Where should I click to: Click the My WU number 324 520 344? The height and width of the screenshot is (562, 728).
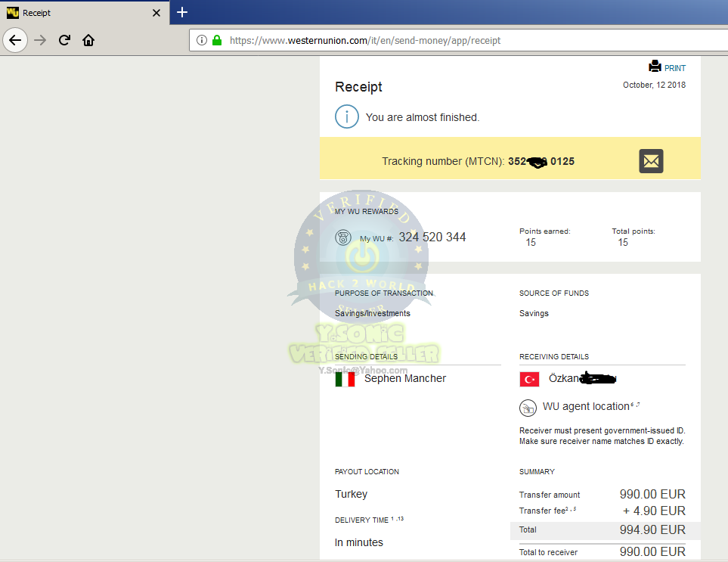click(x=432, y=237)
